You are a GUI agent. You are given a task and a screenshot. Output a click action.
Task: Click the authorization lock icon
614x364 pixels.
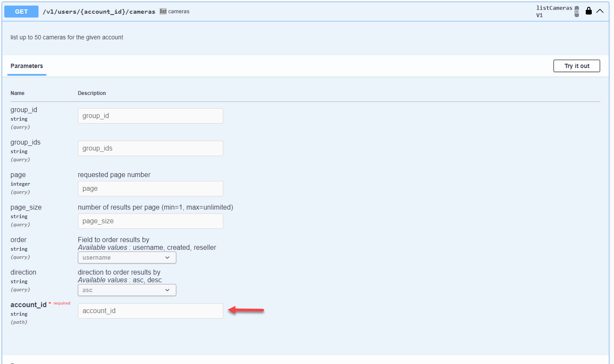tap(589, 11)
